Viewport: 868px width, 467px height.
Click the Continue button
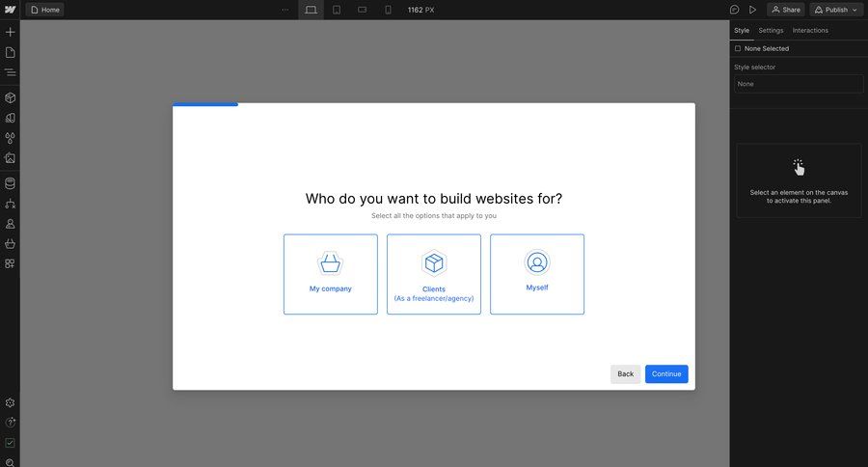(666, 374)
